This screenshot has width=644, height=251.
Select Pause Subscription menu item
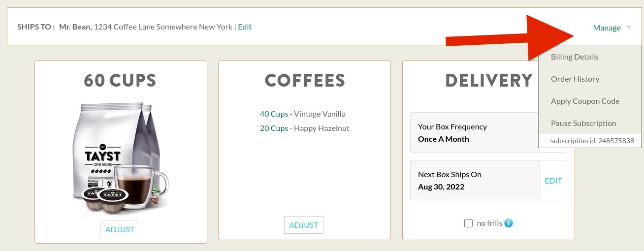pyautogui.click(x=583, y=123)
